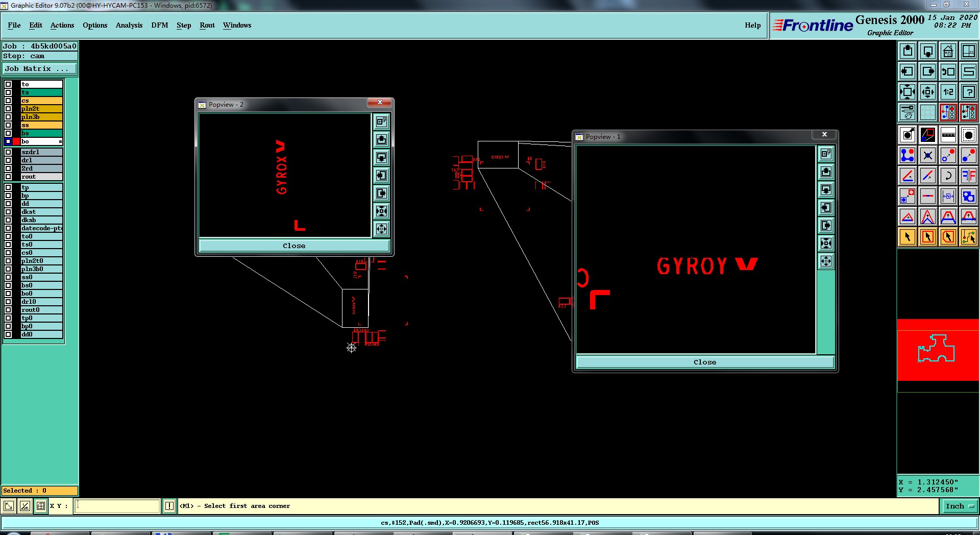This screenshot has width=980, height=535.
Task: Toggle visibility checkbox for layer rout
Action: click(8, 177)
